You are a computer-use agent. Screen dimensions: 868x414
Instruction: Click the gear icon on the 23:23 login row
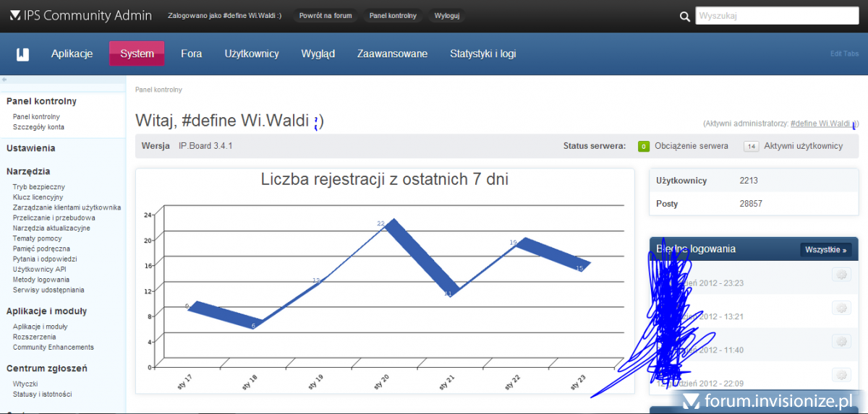(841, 275)
